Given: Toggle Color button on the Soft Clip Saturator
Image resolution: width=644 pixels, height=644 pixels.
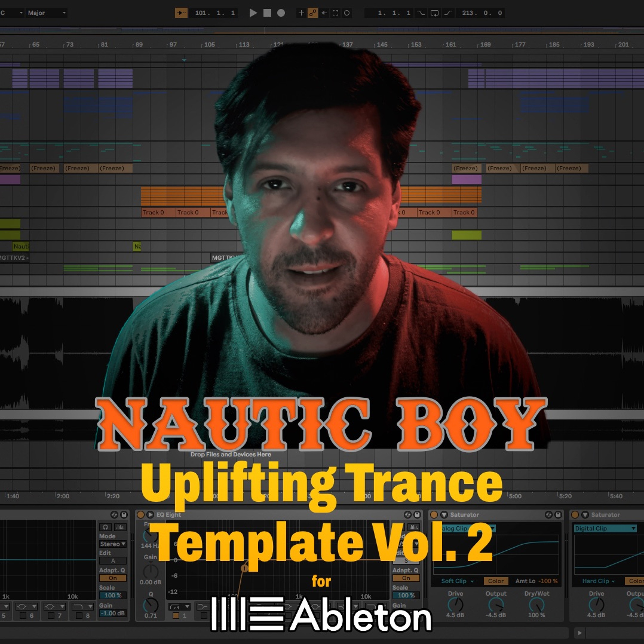Looking at the screenshot, I should [x=496, y=581].
